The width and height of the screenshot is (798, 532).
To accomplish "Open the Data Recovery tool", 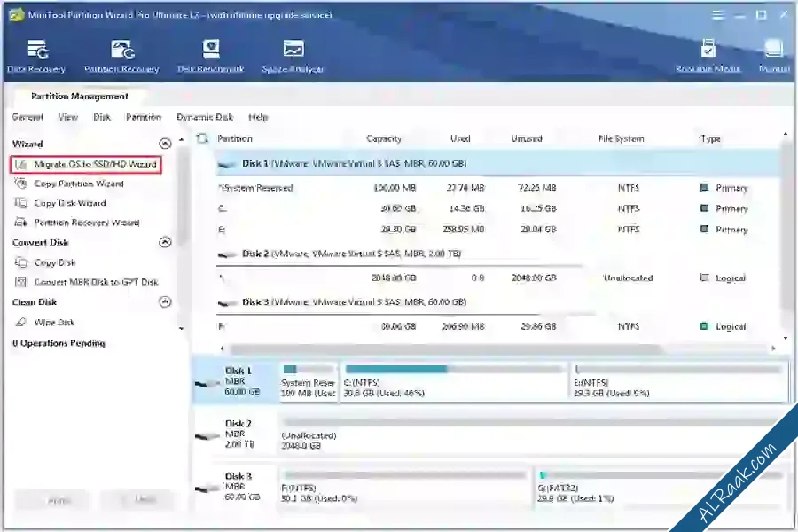I will click(36, 57).
